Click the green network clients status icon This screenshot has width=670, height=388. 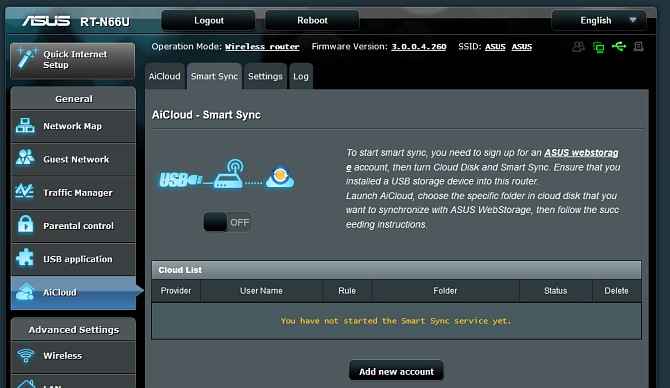tap(599, 47)
